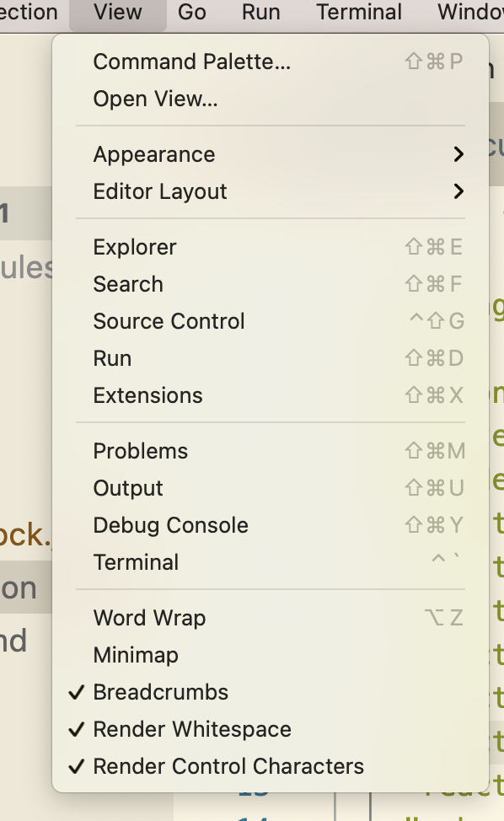Enable the Minimap option
504x821 pixels.
point(271,656)
